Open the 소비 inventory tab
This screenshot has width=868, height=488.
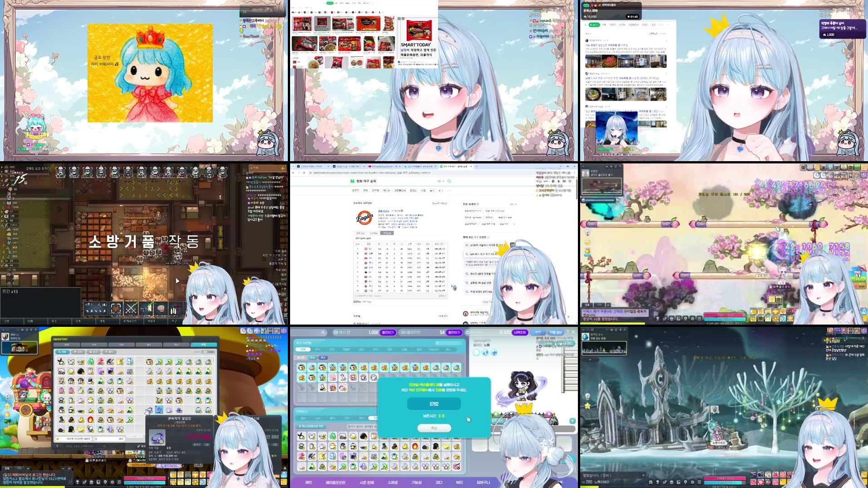click(94, 345)
